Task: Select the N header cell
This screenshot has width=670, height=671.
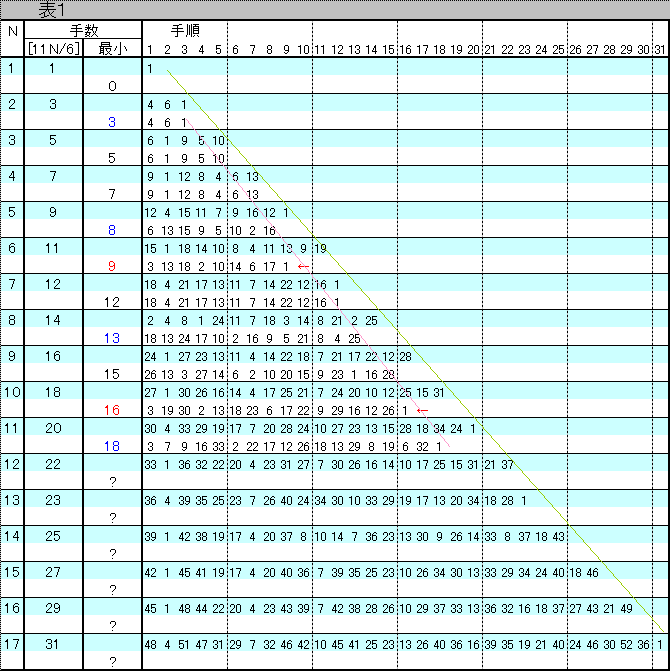Action: click(12, 31)
